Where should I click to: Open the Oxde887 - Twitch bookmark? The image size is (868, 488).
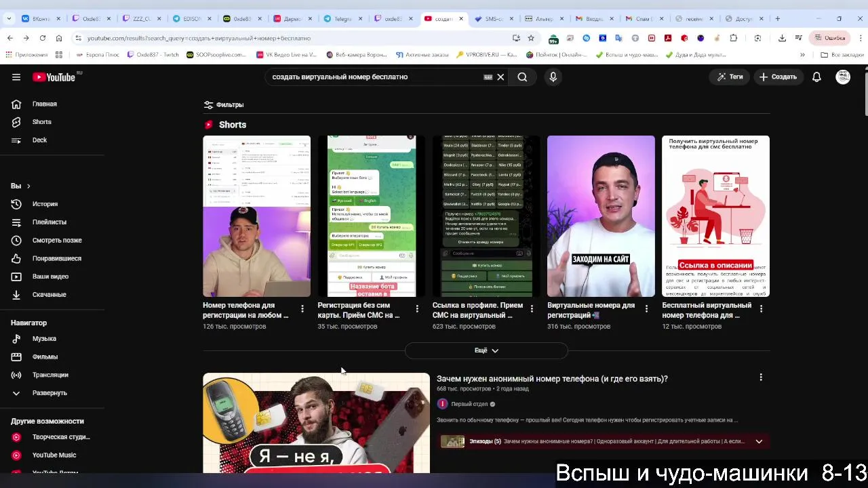pyautogui.click(x=153, y=55)
